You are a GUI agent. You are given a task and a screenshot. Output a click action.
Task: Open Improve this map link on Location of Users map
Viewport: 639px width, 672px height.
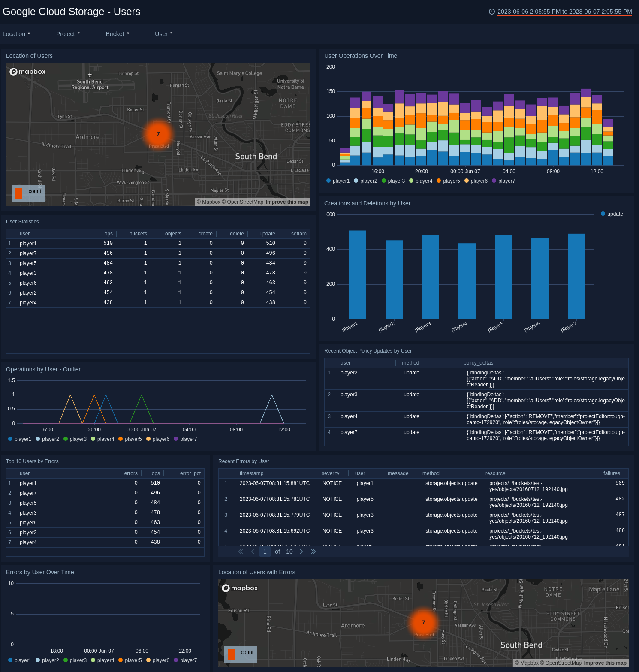pyautogui.click(x=287, y=202)
